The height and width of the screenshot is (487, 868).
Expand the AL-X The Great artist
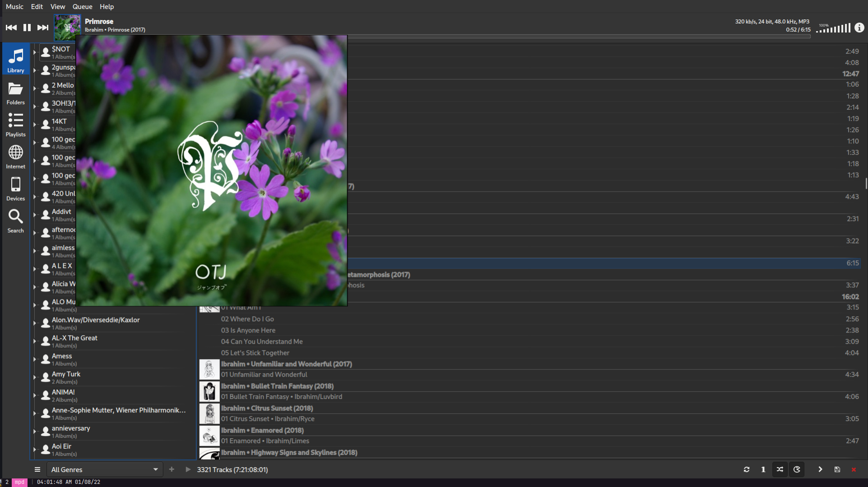click(35, 342)
